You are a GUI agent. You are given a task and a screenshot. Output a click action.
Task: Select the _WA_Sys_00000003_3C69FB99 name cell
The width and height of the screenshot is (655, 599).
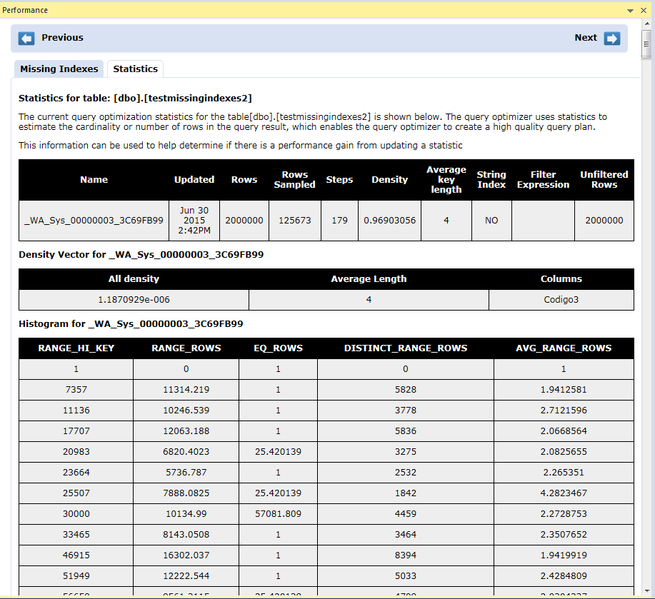point(94,221)
